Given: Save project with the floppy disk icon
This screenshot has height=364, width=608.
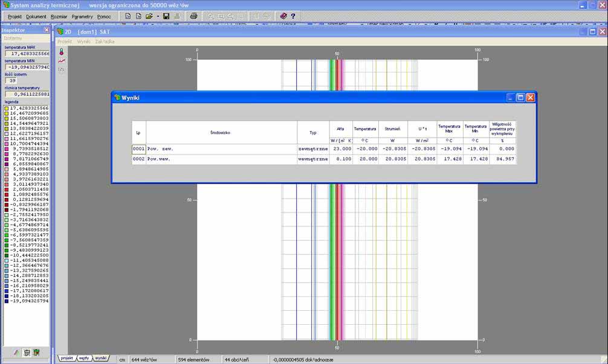Looking at the screenshot, I should tap(166, 16).
